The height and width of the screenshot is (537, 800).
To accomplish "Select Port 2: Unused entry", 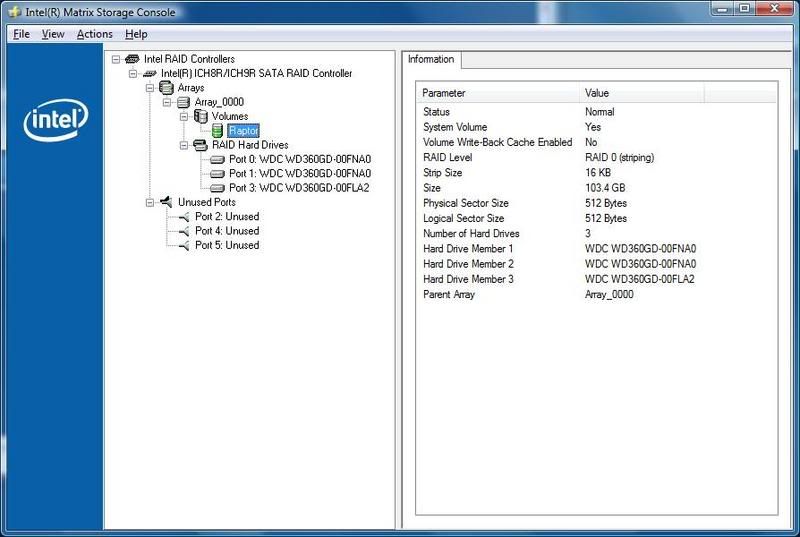I will (227, 217).
